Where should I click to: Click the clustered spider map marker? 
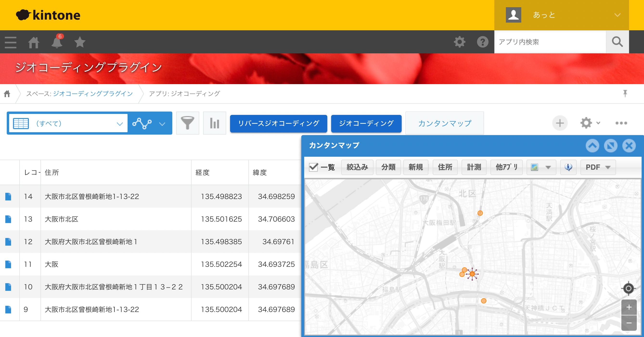[x=472, y=274]
